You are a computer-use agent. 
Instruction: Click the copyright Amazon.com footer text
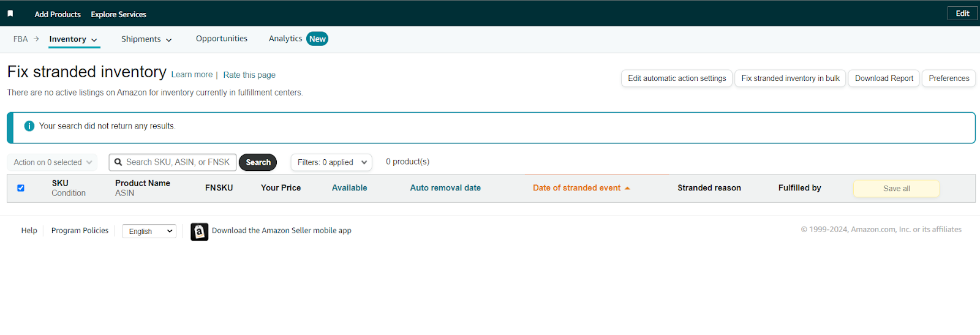coord(881,230)
